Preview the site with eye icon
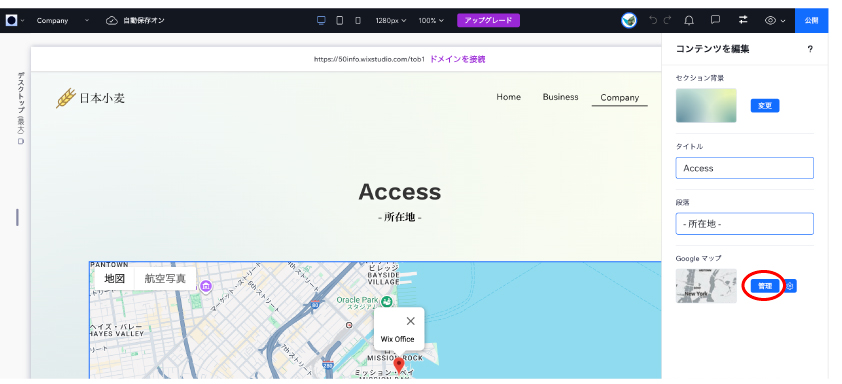 tap(771, 20)
